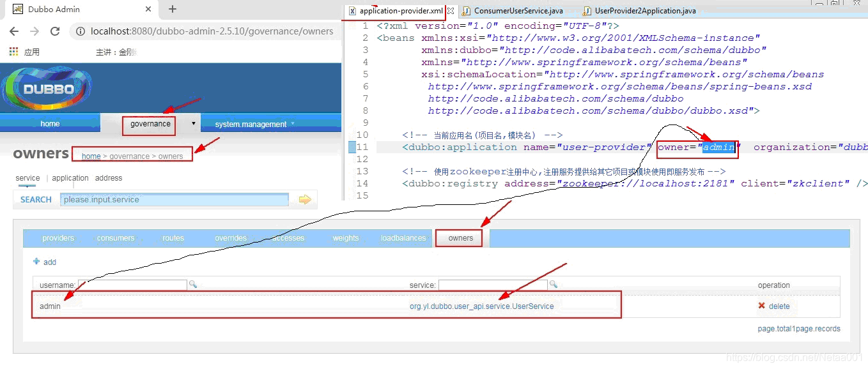Click the highlighted admin text in editor
Screen dimensions: 868x369
(720, 147)
